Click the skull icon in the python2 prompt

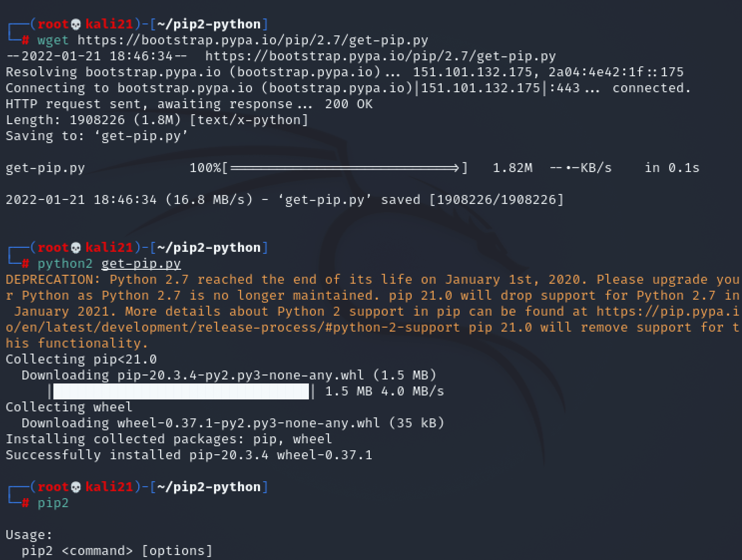(76, 248)
